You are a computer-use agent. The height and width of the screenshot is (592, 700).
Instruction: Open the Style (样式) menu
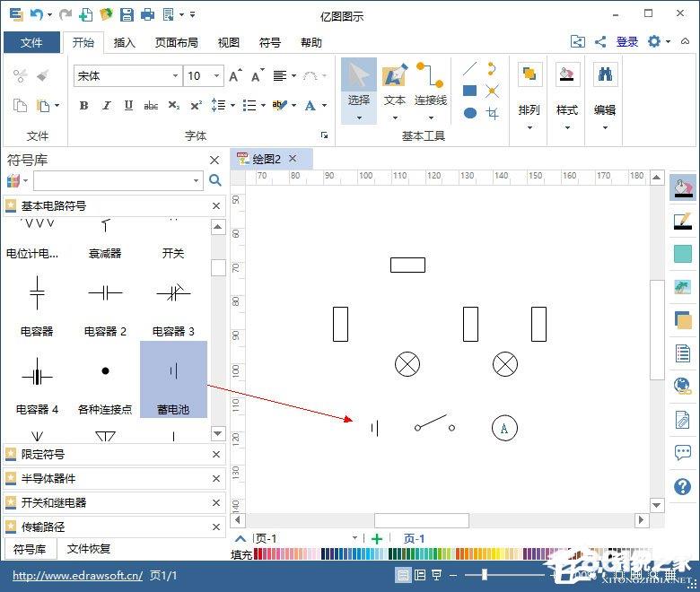[567, 96]
